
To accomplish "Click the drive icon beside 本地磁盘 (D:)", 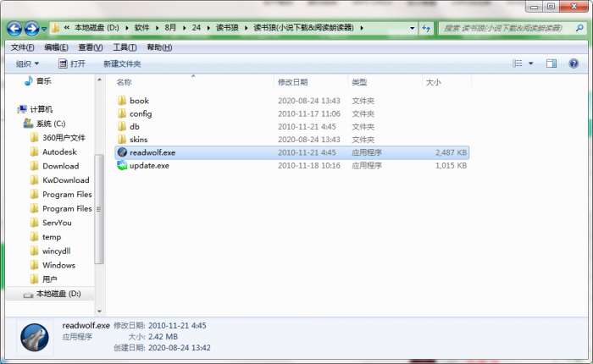I will (x=28, y=295).
